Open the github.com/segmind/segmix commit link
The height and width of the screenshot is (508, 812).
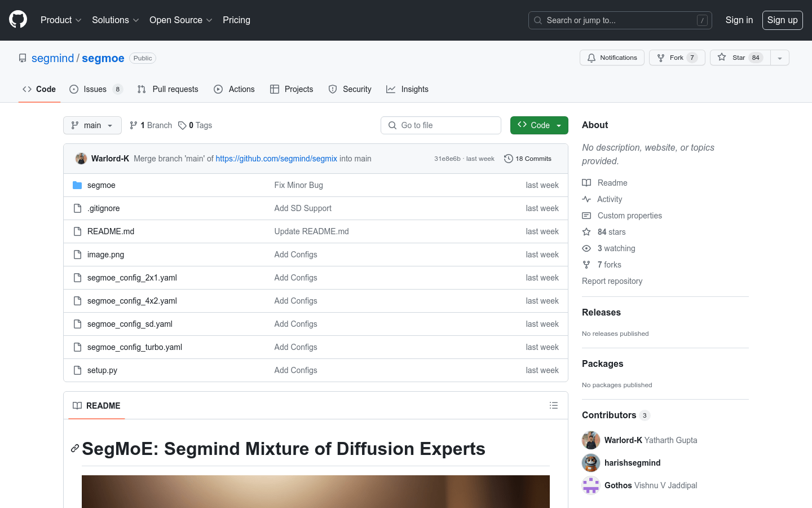tap(276, 159)
